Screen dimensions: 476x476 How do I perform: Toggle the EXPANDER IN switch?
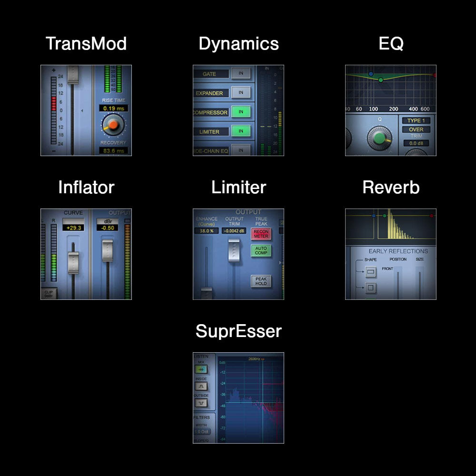coord(242,92)
